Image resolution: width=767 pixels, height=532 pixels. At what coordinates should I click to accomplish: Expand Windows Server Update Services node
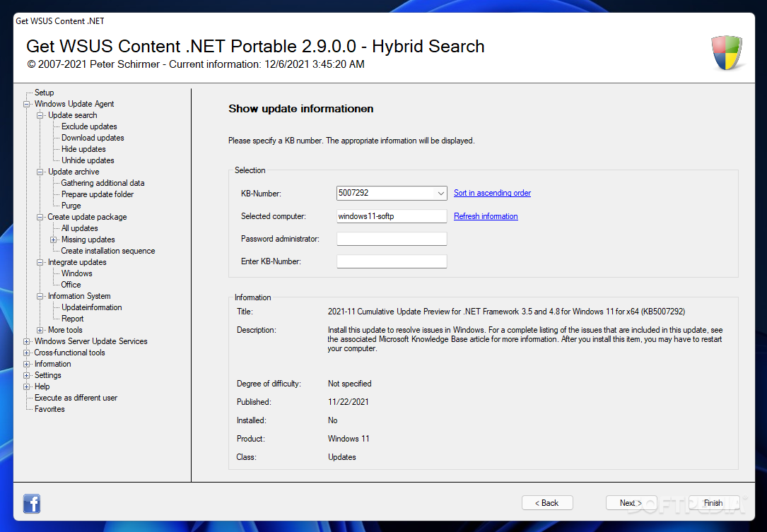click(x=26, y=341)
